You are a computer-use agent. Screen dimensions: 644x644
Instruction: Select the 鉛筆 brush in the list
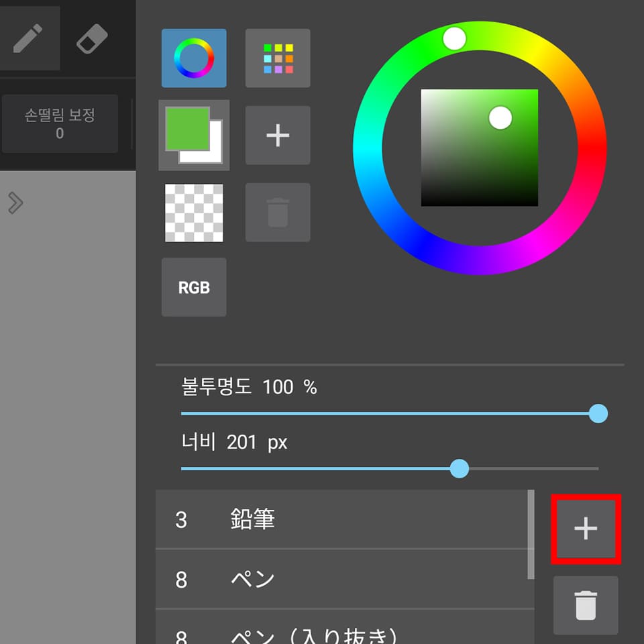click(341, 519)
